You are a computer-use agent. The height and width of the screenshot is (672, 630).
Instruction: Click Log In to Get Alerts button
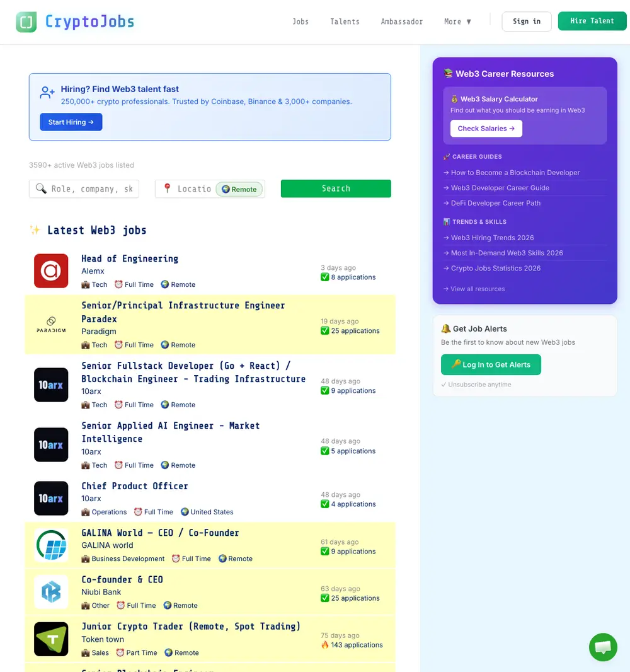point(491,365)
